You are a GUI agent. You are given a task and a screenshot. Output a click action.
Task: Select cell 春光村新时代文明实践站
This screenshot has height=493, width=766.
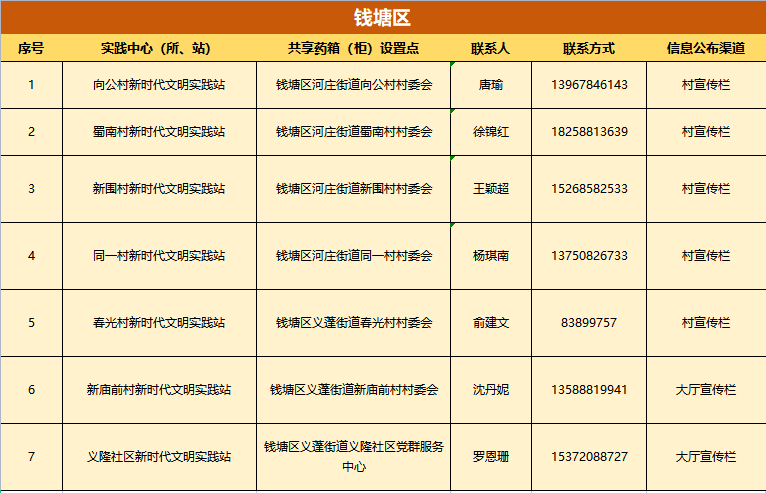[x=159, y=323]
